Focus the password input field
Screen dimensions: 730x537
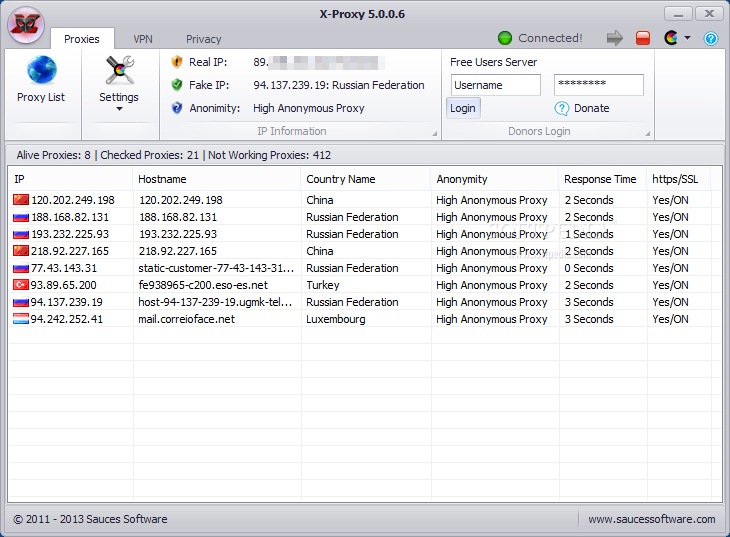click(x=599, y=85)
